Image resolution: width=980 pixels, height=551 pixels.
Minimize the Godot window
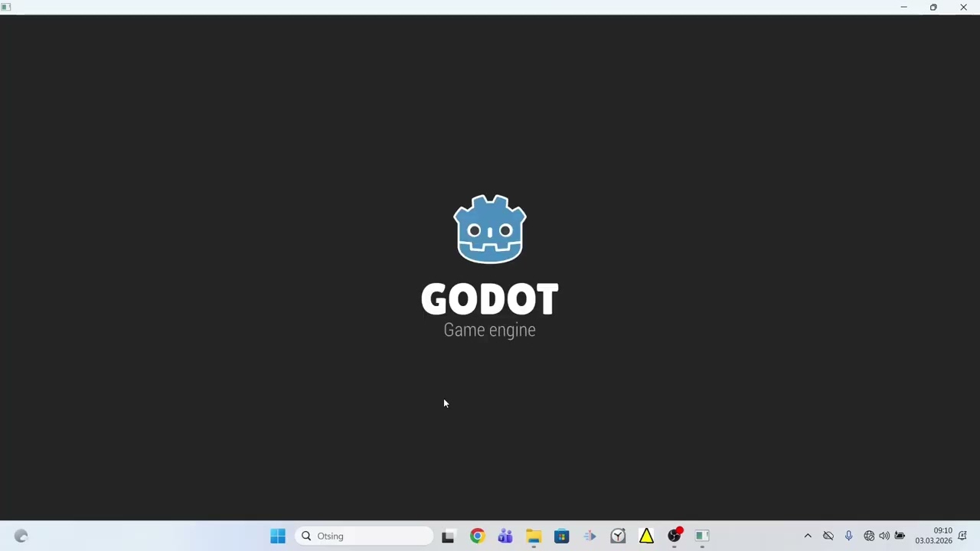(903, 7)
